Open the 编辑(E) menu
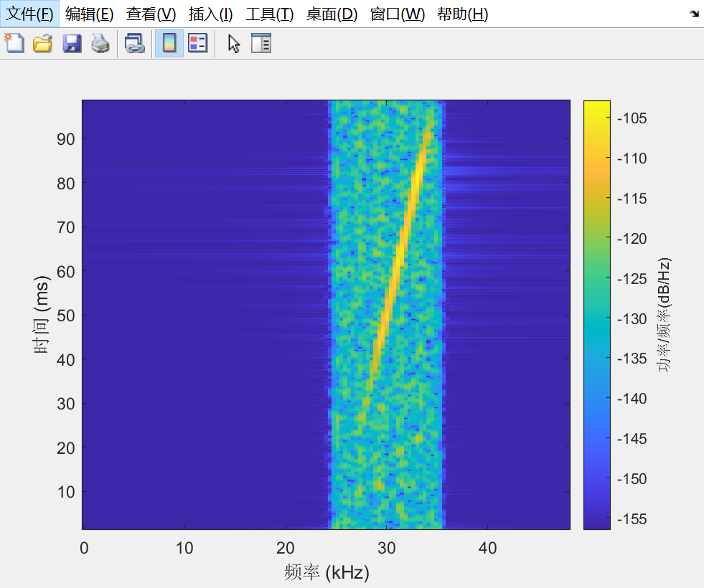Image resolution: width=704 pixels, height=588 pixels. click(90, 14)
